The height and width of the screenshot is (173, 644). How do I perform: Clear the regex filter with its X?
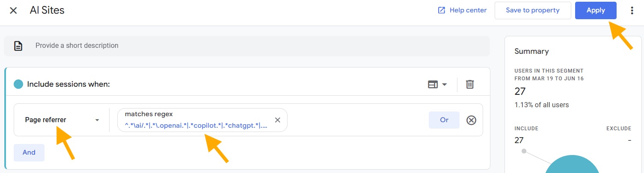click(x=277, y=120)
